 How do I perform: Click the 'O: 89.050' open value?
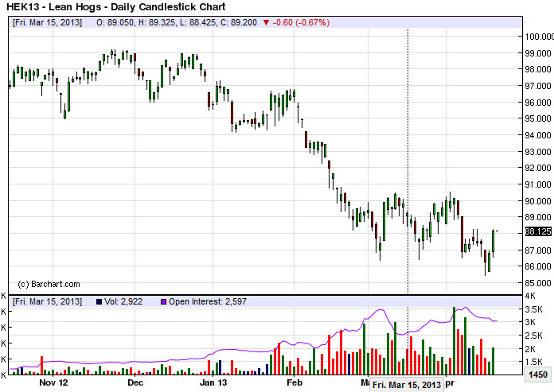pos(115,22)
